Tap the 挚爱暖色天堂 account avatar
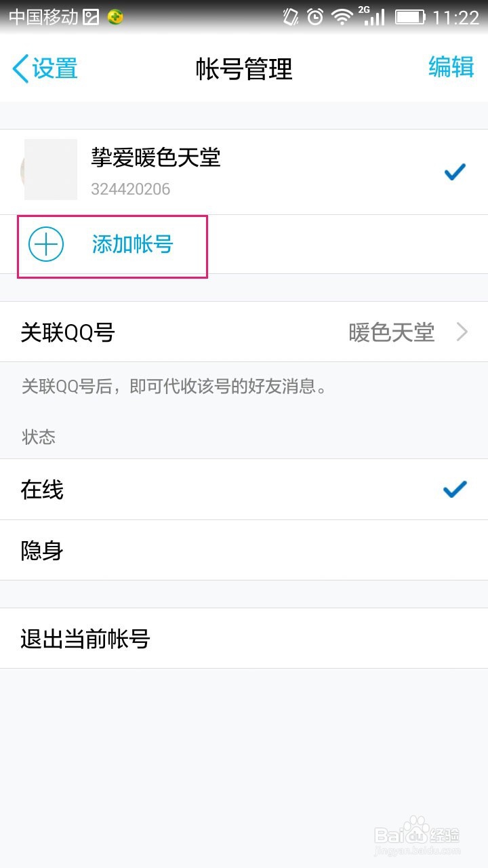The width and height of the screenshot is (488, 868). pyautogui.click(x=50, y=170)
